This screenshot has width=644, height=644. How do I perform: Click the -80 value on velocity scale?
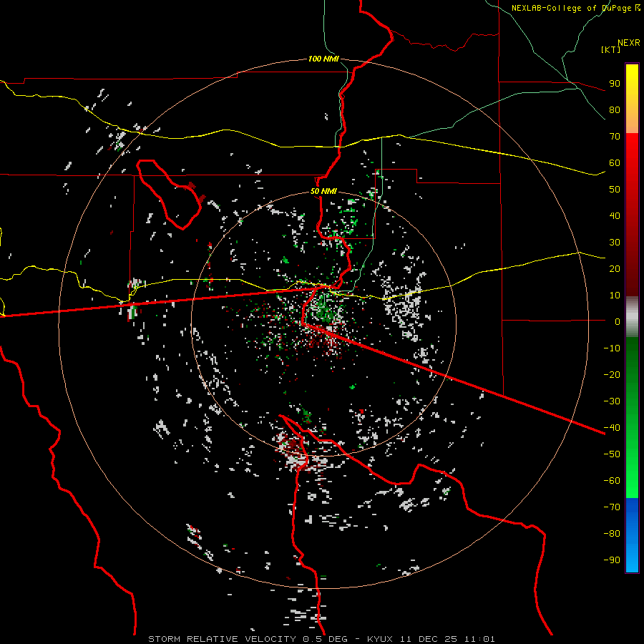(612, 534)
